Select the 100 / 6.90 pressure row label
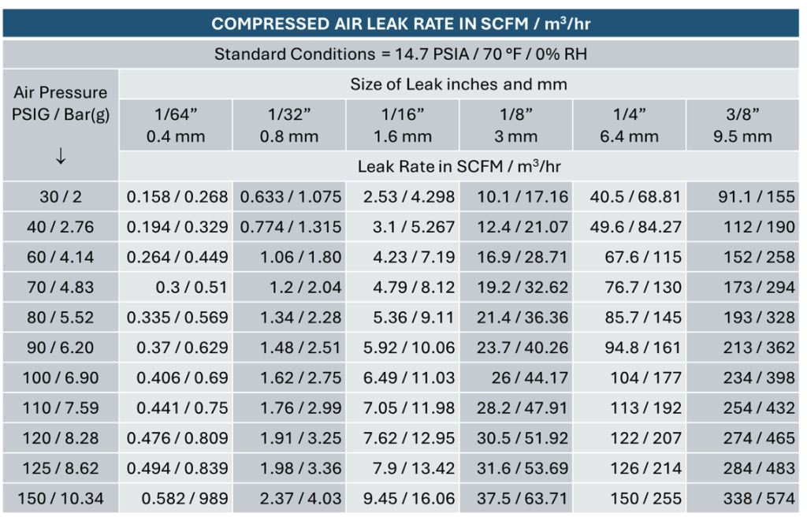807x532 pixels. [x=61, y=378]
